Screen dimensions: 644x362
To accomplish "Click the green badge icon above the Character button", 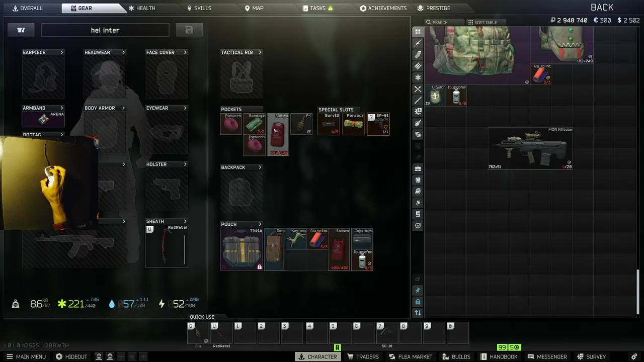I will (x=338, y=347).
